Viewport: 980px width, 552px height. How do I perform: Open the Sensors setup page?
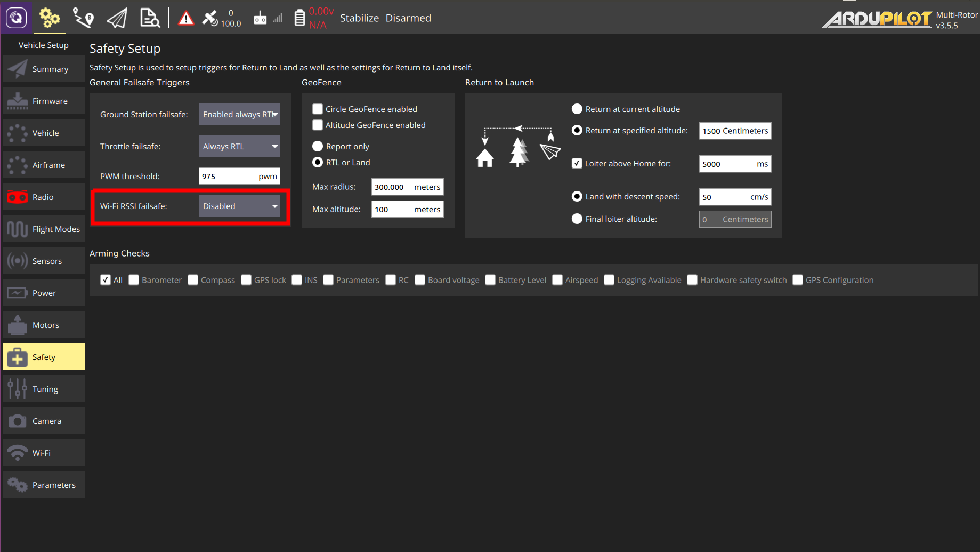pyautogui.click(x=44, y=261)
